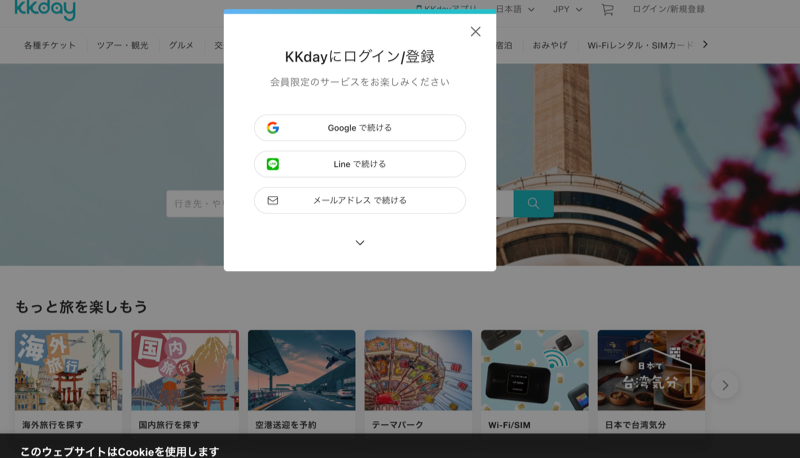Screen dimensions: 800x458
Task: Open the shopping cart icon
Action: point(607,9)
